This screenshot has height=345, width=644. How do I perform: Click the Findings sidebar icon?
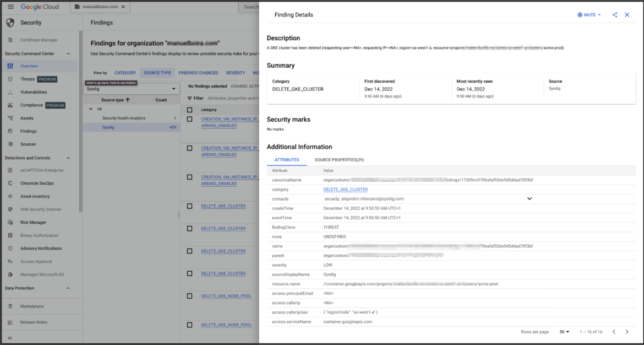click(10, 131)
